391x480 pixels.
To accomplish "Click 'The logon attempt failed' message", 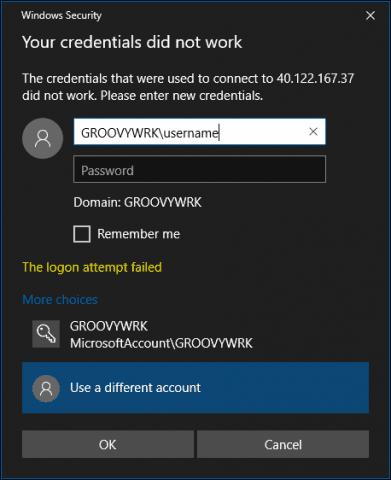I will click(92, 267).
